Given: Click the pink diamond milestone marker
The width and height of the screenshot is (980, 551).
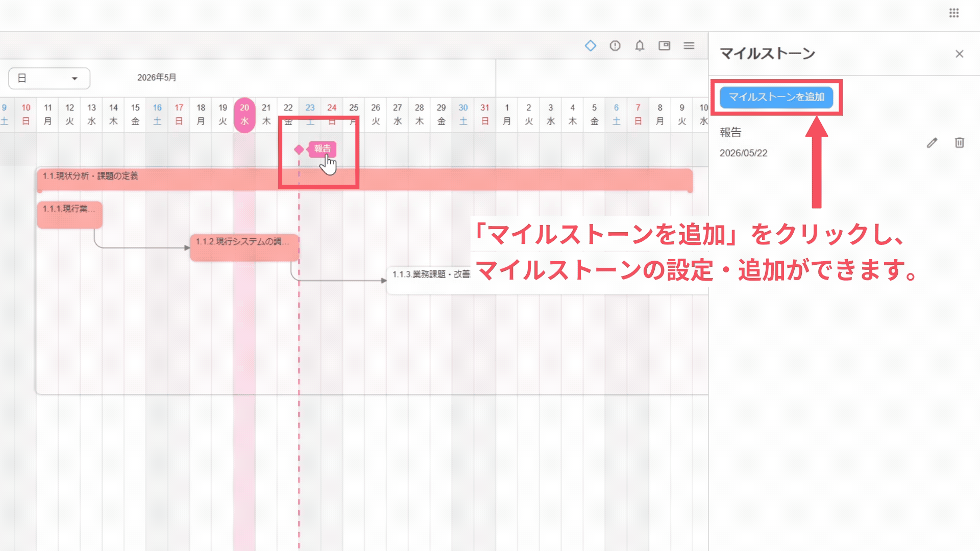Looking at the screenshot, I should (299, 149).
